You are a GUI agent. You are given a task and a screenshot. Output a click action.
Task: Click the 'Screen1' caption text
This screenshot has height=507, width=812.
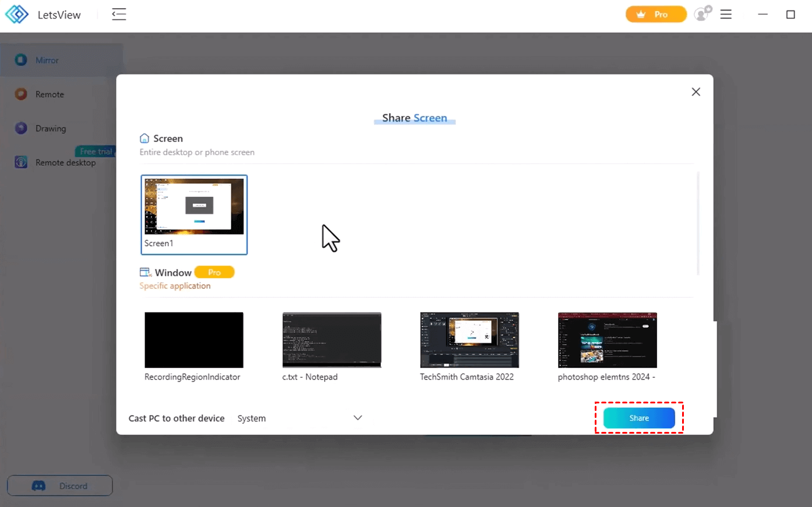click(159, 243)
